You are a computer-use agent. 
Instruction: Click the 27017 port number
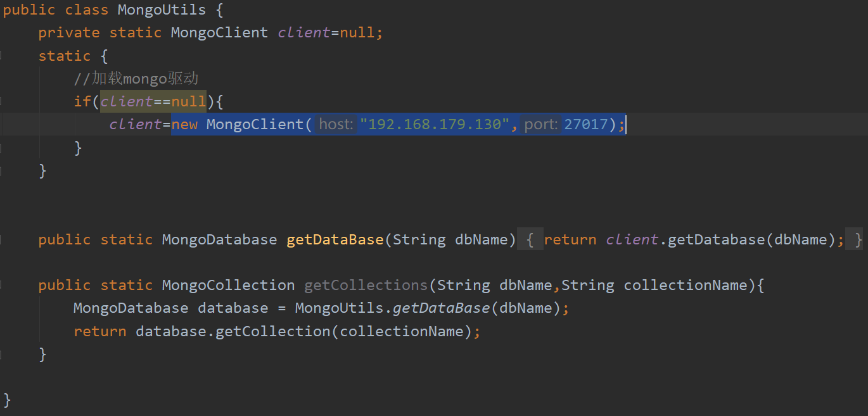click(585, 124)
